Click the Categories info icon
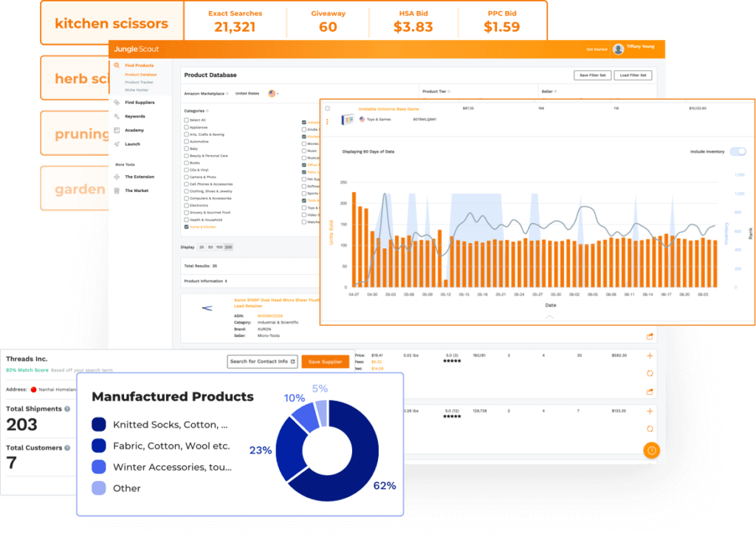The width and height of the screenshot is (756, 534). 207,111
